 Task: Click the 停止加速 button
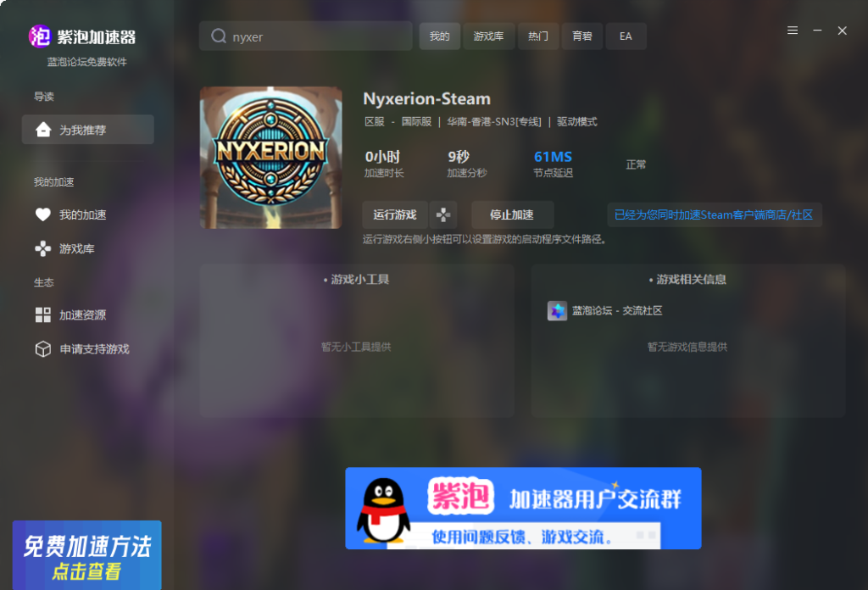point(512,214)
